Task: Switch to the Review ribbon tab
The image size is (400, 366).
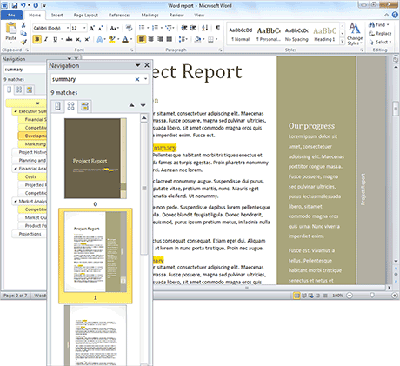Action: [x=176, y=15]
